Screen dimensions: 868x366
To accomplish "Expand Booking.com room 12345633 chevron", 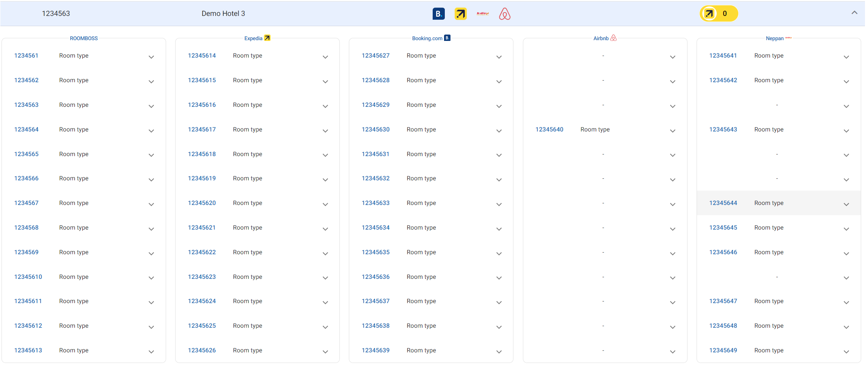I will 499,205.
